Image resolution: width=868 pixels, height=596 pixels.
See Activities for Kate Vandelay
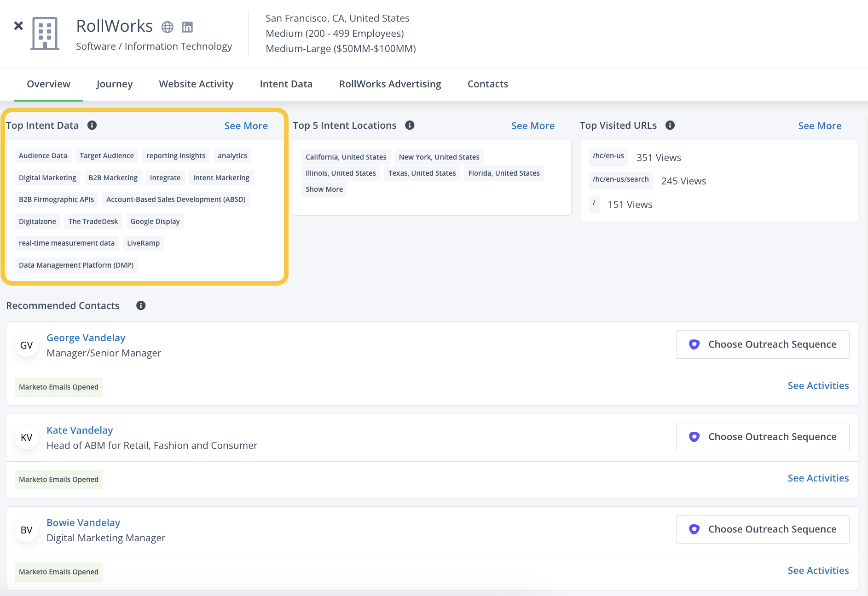pyautogui.click(x=818, y=478)
